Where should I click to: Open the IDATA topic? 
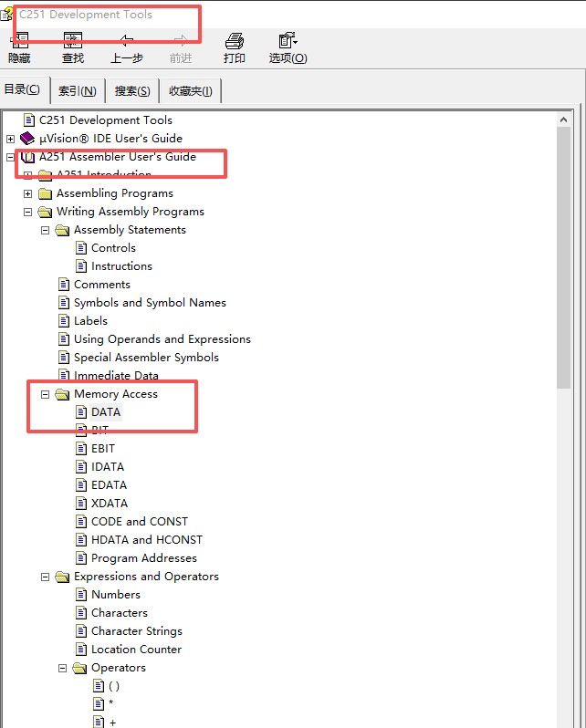click(108, 466)
